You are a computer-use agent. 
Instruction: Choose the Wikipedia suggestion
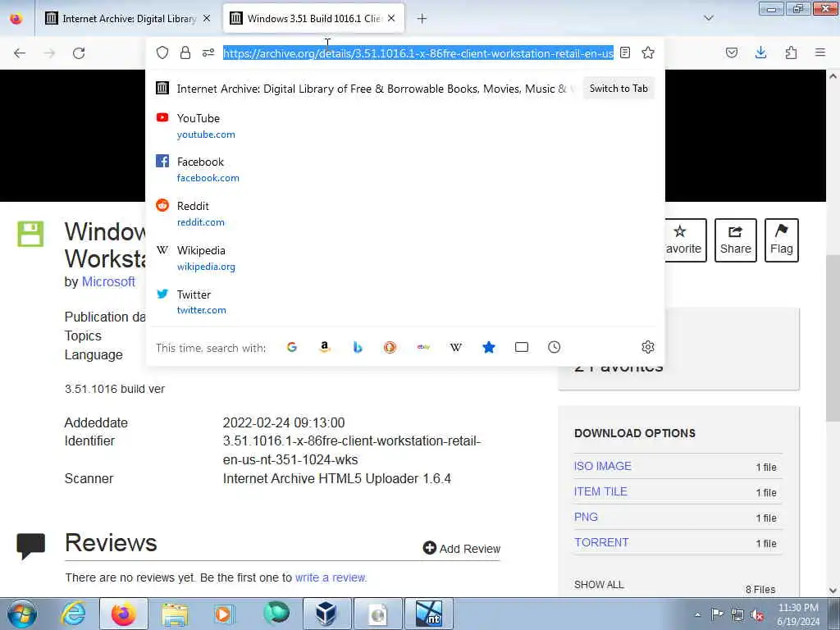tap(404, 258)
